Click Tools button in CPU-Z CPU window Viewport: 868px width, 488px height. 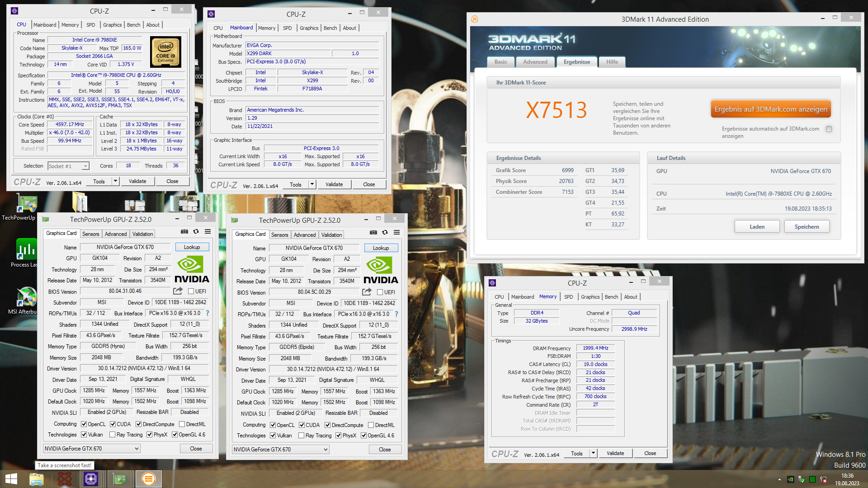click(99, 181)
